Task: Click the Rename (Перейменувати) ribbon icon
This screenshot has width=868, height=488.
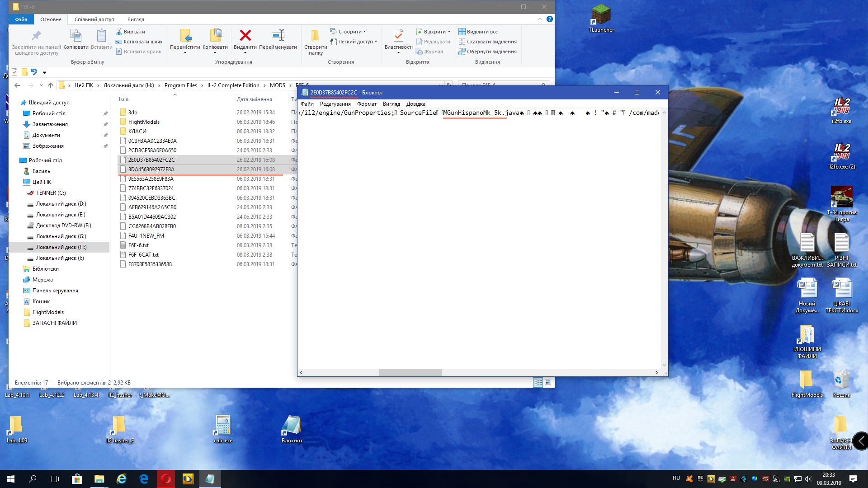Action: coord(278,36)
